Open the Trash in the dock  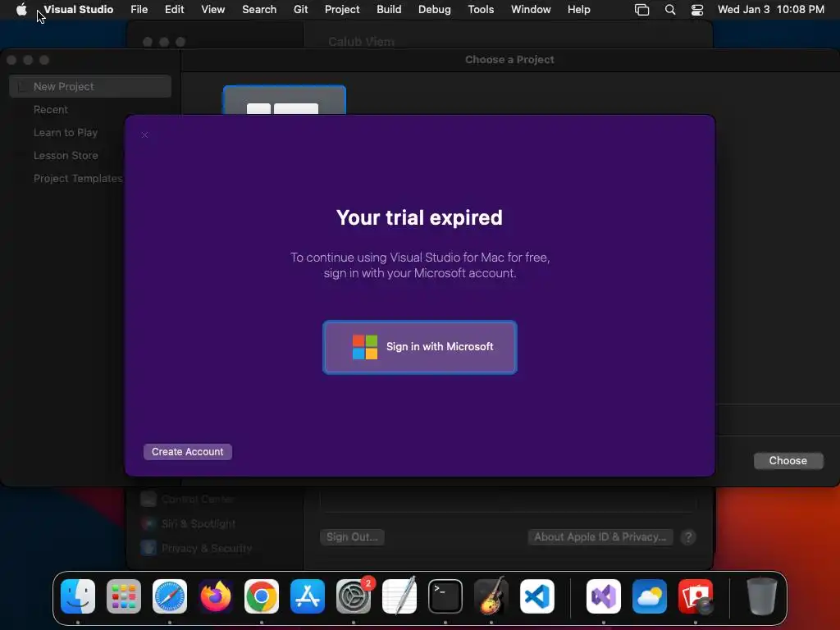coord(761,596)
